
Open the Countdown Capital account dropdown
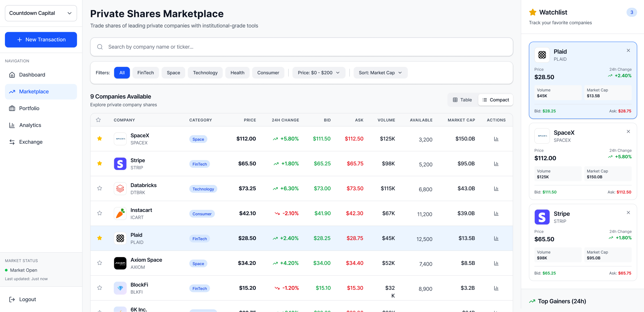pos(41,13)
